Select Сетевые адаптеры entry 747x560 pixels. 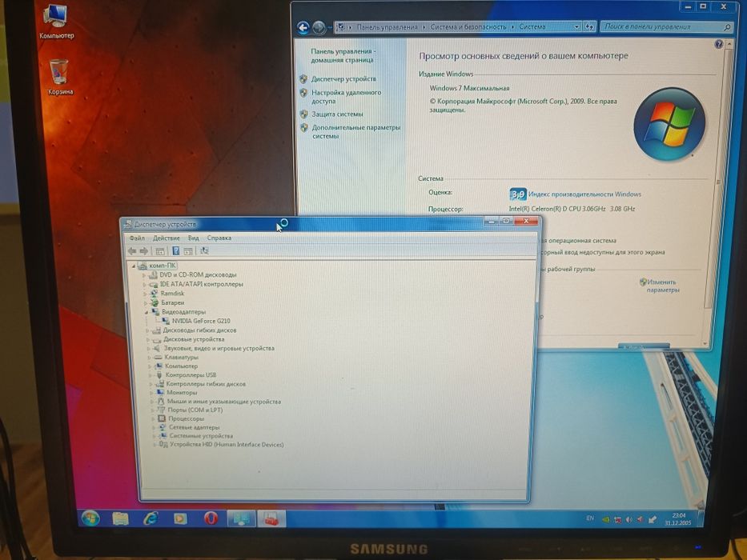click(x=195, y=427)
